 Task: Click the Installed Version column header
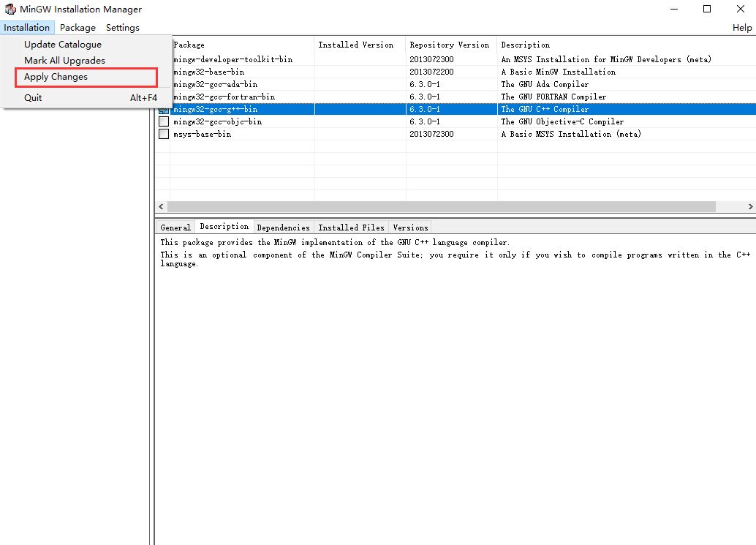click(358, 45)
